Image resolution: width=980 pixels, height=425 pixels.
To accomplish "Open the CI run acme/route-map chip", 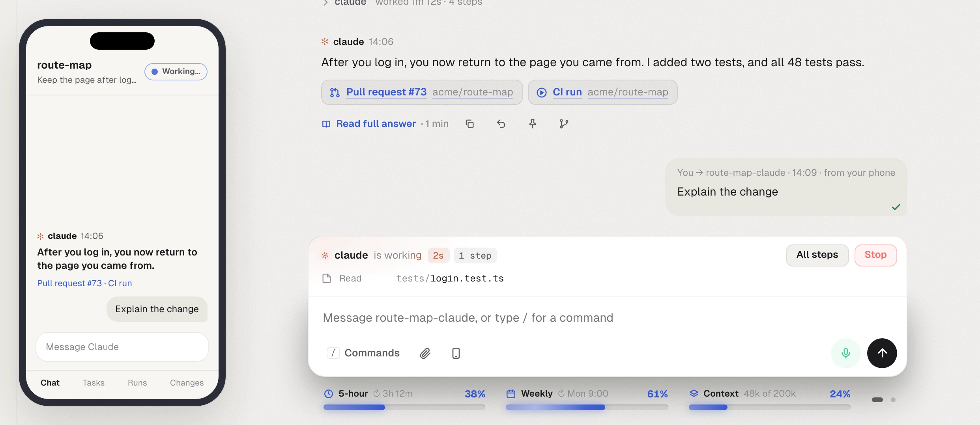I will pos(602,92).
